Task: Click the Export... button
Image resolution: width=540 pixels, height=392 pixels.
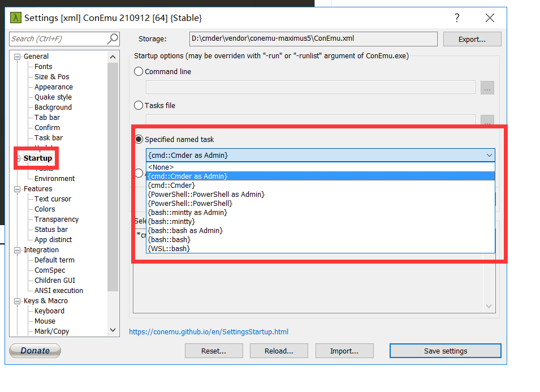Action: coord(472,39)
